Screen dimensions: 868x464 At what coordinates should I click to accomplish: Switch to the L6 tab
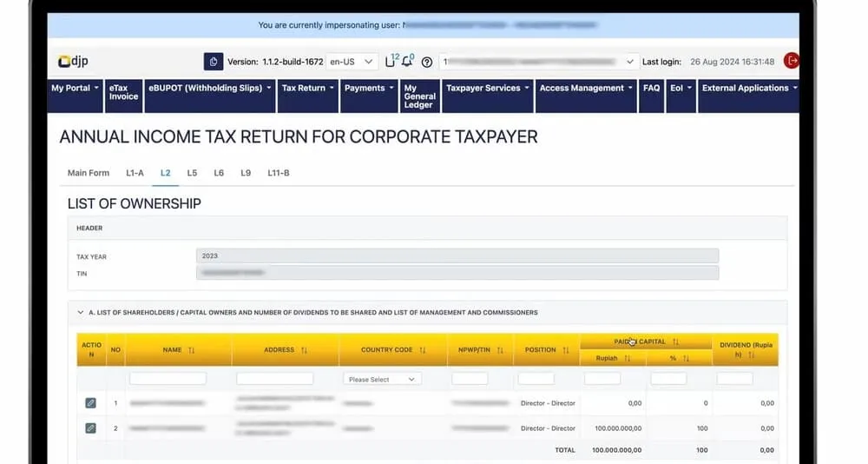(219, 173)
